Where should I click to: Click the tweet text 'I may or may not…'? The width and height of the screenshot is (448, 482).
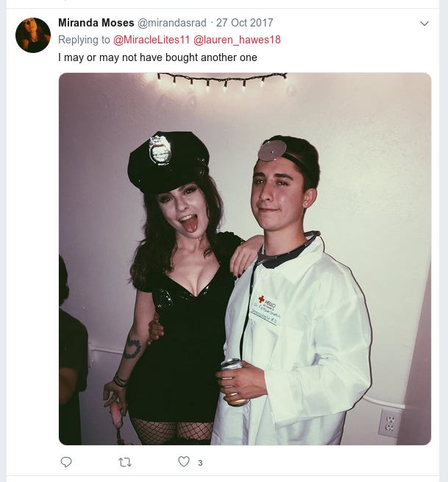[157, 57]
